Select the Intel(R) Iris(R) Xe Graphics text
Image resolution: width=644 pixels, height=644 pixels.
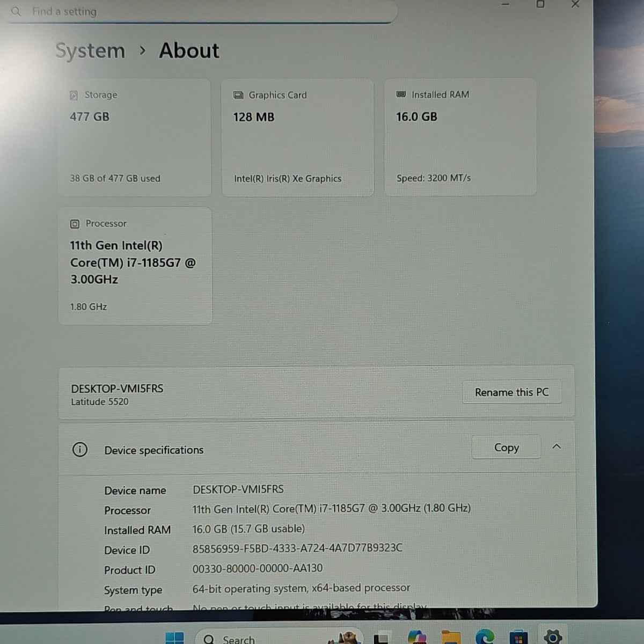(288, 179)
